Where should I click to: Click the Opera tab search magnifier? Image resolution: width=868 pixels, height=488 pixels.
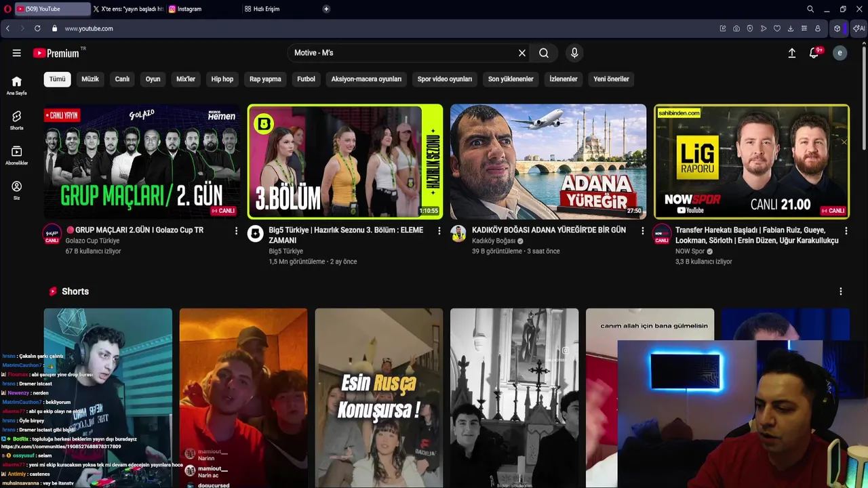coord(810,9)
